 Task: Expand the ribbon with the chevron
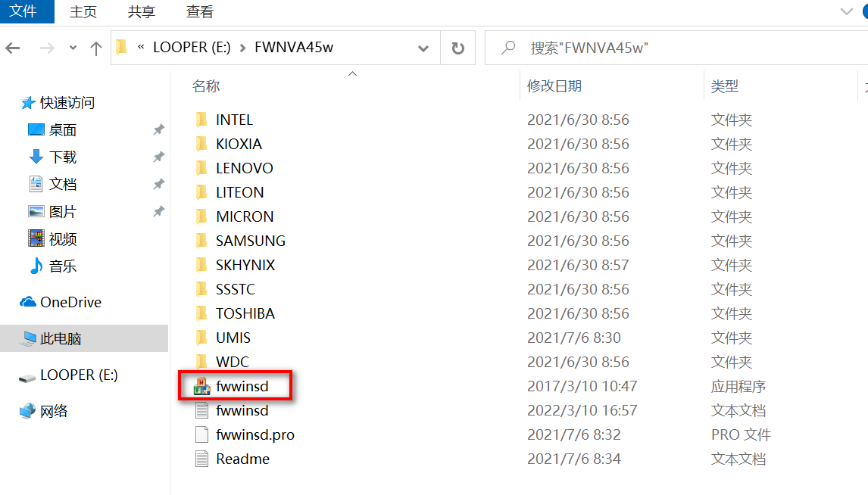(x=846, y=11)
